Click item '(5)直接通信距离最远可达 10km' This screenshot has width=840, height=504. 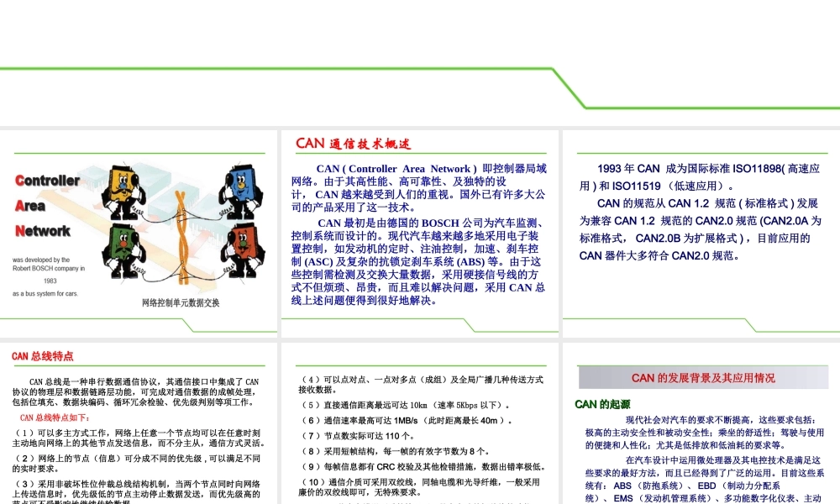pyautogui.click(x=406, y=405)
